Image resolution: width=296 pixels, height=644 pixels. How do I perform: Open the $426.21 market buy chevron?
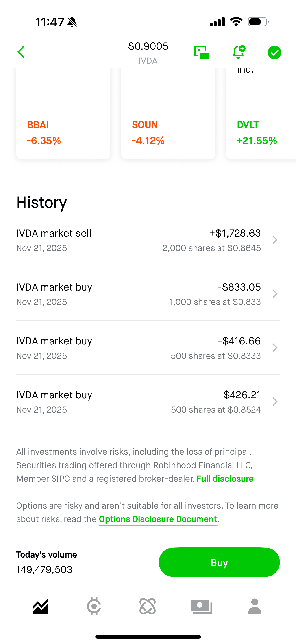[275, 401]
